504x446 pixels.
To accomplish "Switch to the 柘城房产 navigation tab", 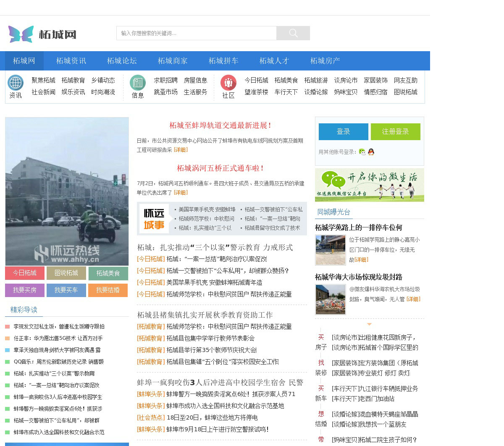I will coord(325,61).
